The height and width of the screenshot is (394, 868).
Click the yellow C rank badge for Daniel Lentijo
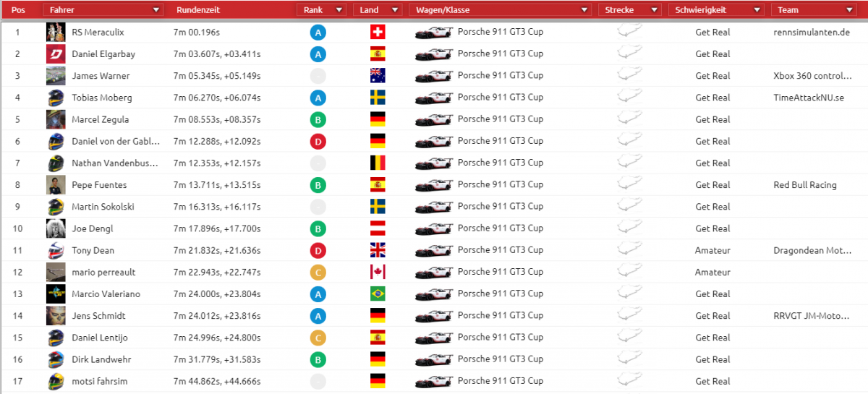coord(318,338)
